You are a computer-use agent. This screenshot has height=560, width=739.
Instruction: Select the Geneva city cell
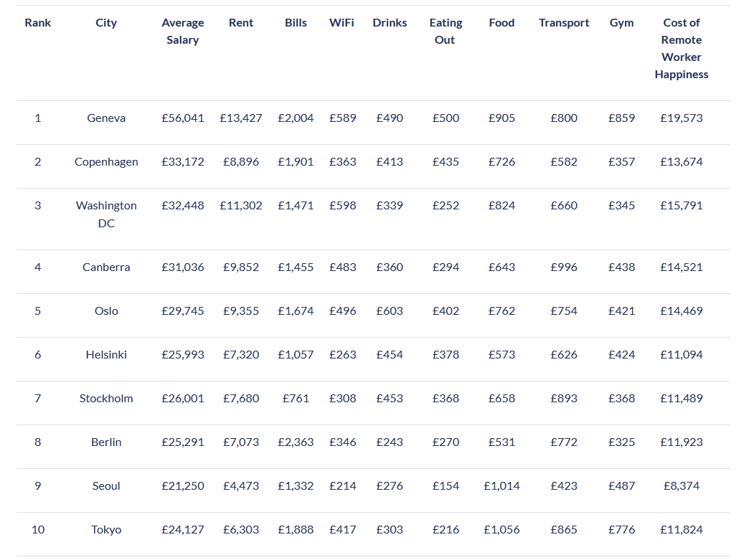point(106,118)
